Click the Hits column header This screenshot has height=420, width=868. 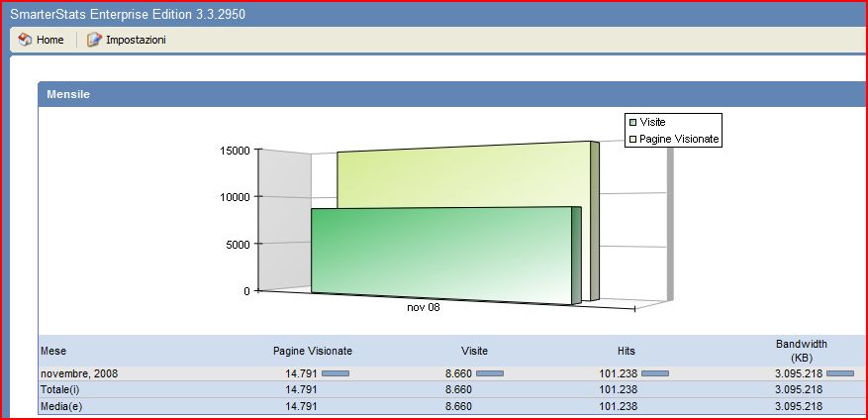(x=627, y=351)
